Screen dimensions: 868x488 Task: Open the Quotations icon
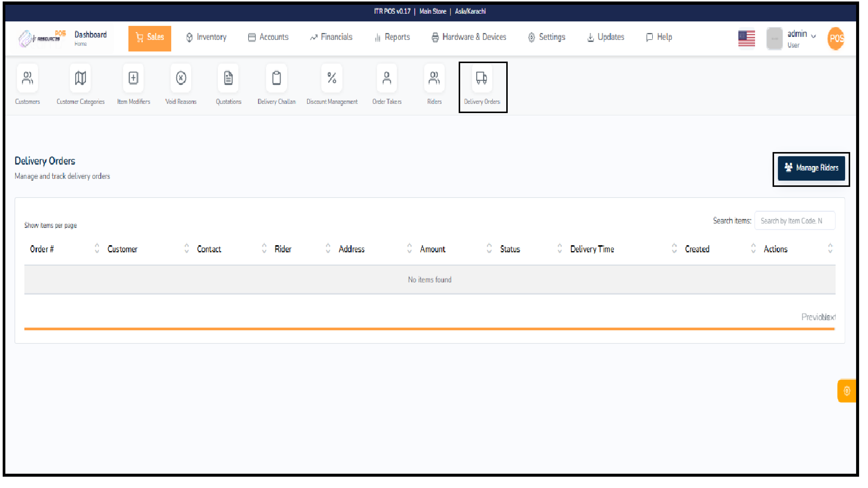coord(228,84)
